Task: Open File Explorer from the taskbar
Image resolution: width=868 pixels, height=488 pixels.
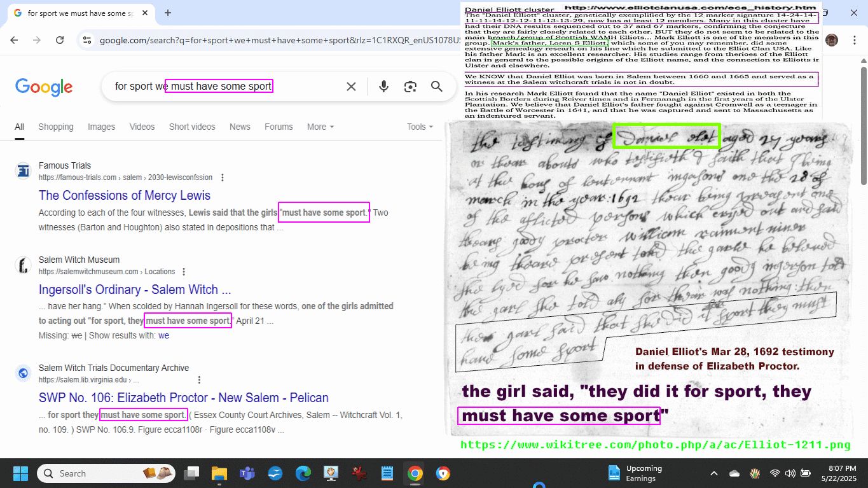Action: (219, 473)
